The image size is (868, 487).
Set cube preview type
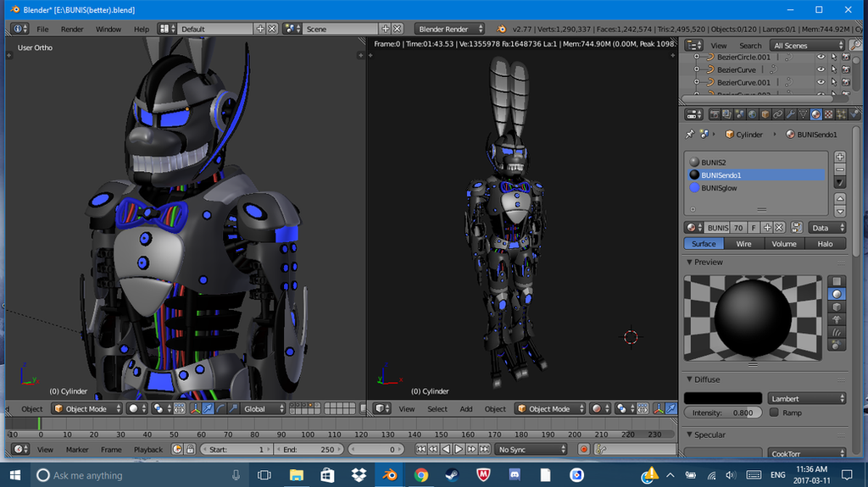point(837,307)
